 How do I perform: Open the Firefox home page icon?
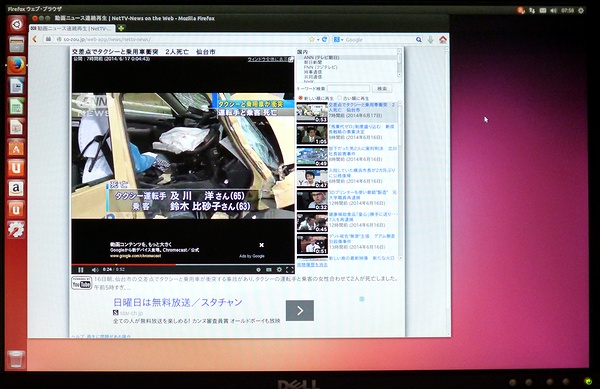[x=443, y=39]
